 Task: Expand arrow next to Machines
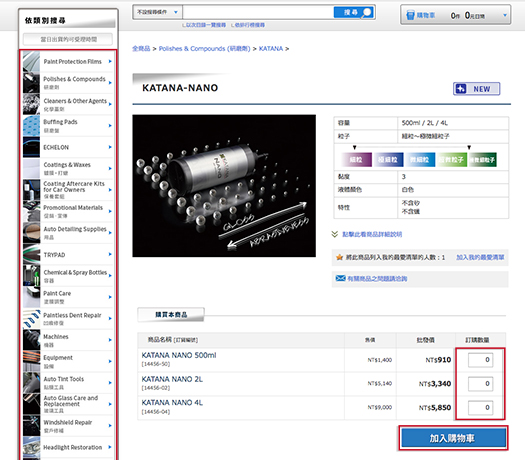pos(110,340)
